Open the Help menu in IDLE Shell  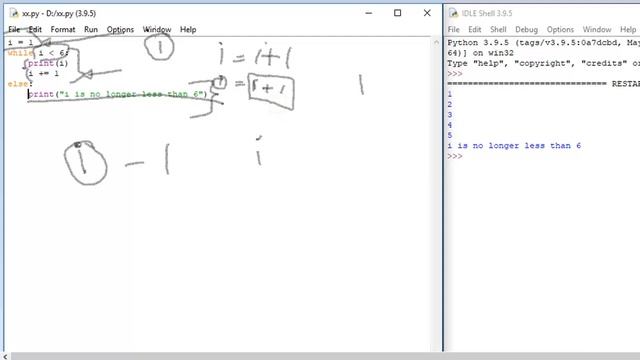(x=628, y=29)
